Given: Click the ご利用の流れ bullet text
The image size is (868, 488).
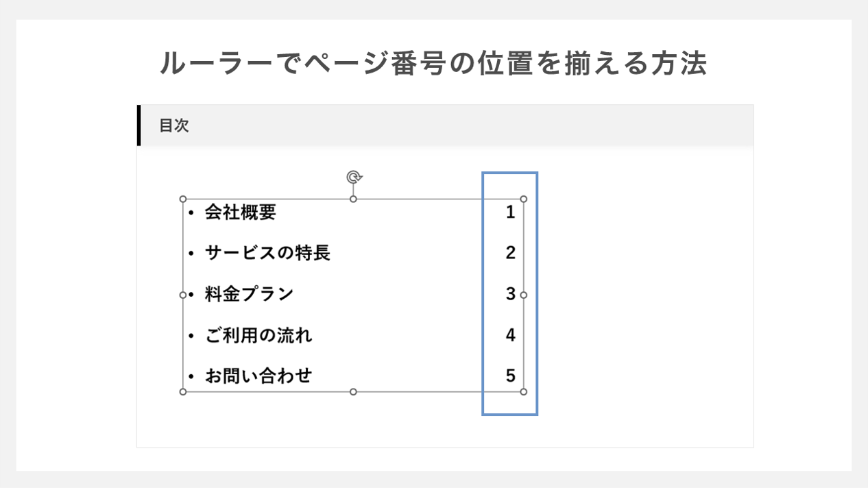Looking at the screenshot, I should (258, 335).
